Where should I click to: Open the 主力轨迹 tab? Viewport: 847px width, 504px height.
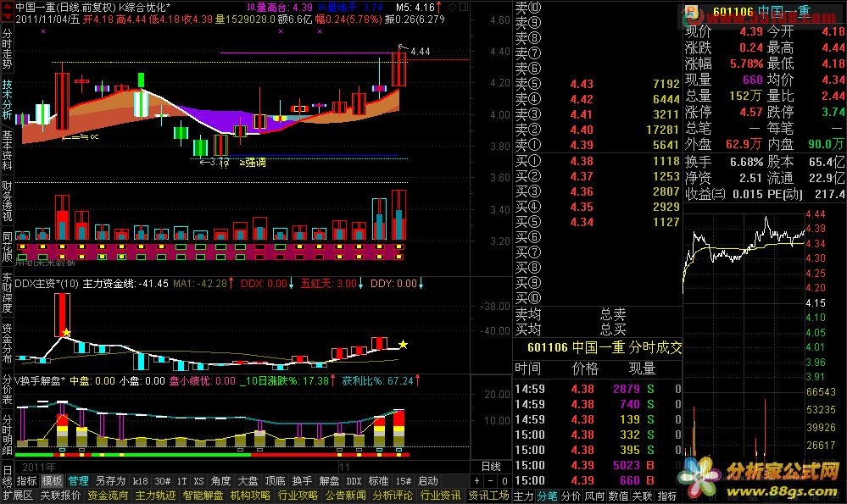155,496
